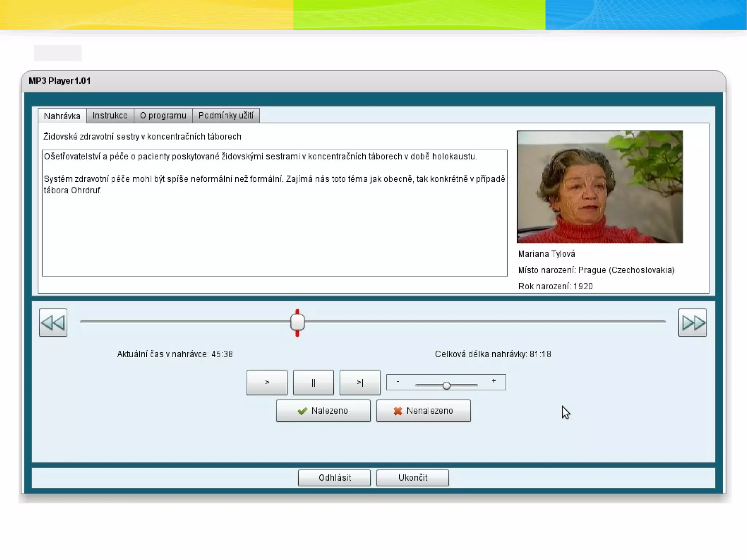This screenshot has width=747, height=560.
Task: Click the skip-to-end playback button
Action: coord(360,382)
